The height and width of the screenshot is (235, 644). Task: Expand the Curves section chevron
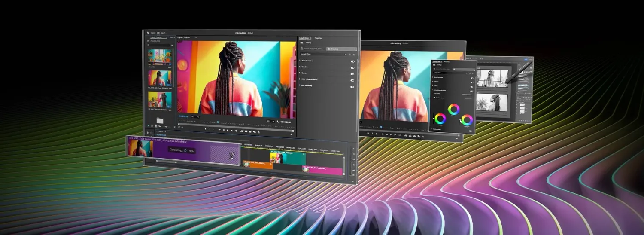(x=300, y=73)
